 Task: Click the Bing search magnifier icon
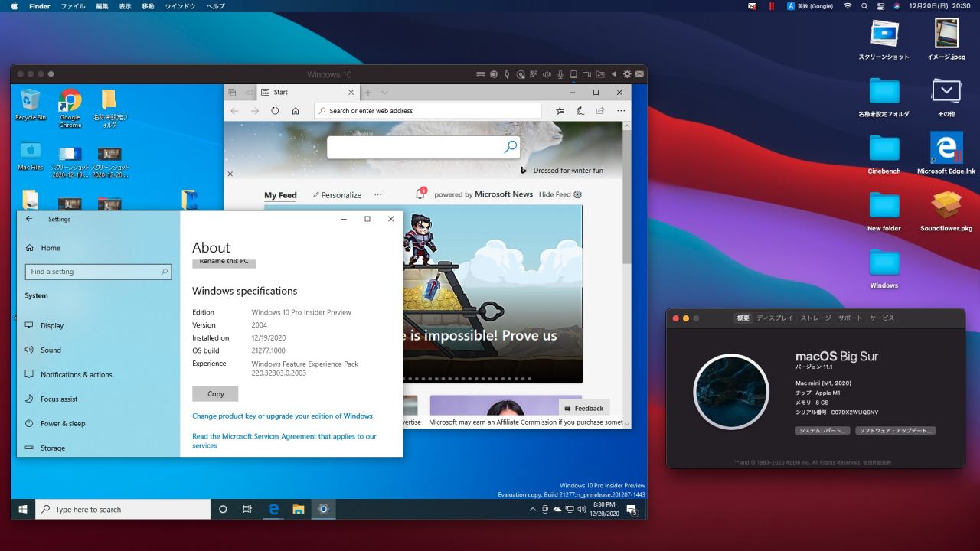510,147
